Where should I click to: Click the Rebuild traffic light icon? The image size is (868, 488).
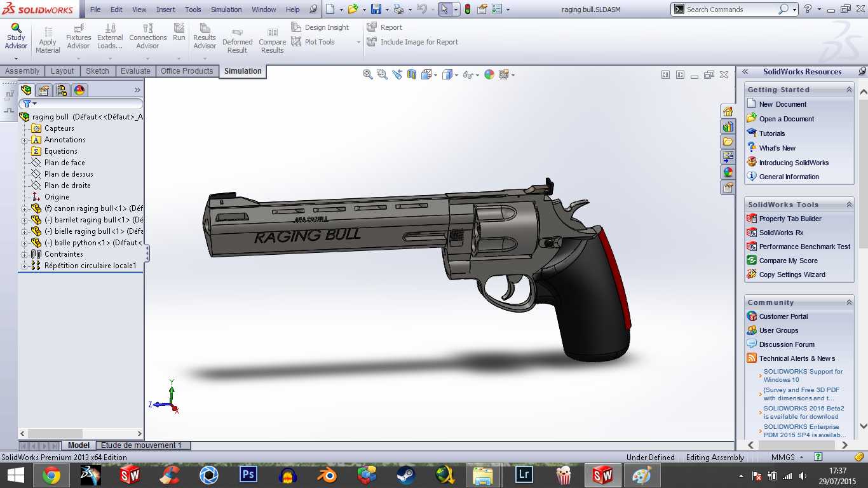click(468, 10)
